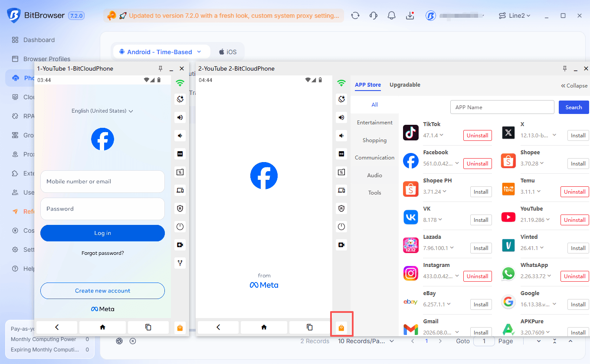
Task: Focus the APP Name search field
Action: [x=502, y=107]
